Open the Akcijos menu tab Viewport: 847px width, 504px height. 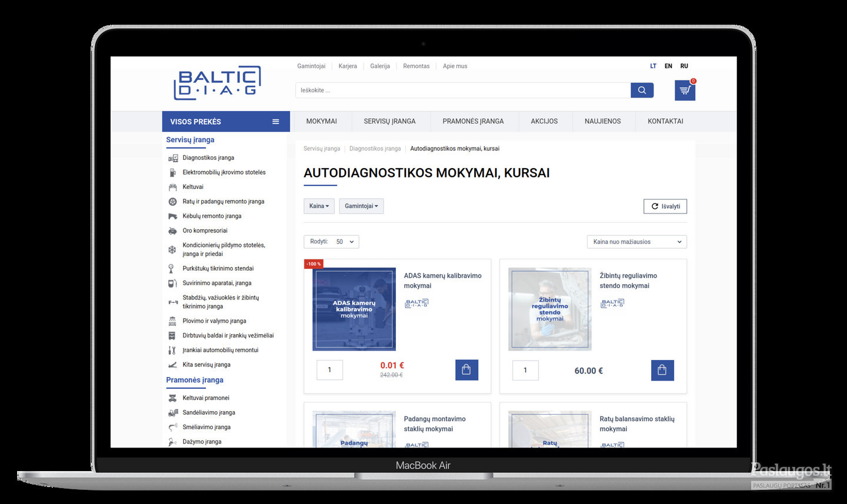[544, 121]
